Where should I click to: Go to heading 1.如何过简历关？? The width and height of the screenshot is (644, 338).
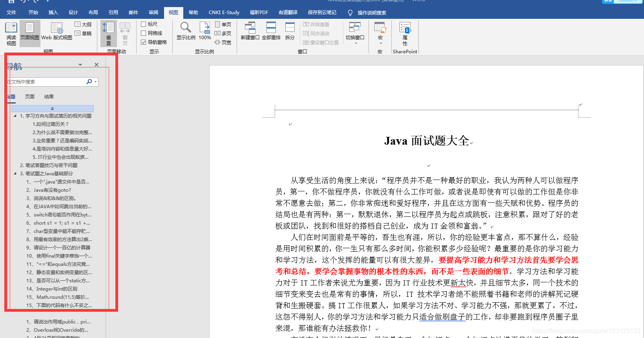51,124
